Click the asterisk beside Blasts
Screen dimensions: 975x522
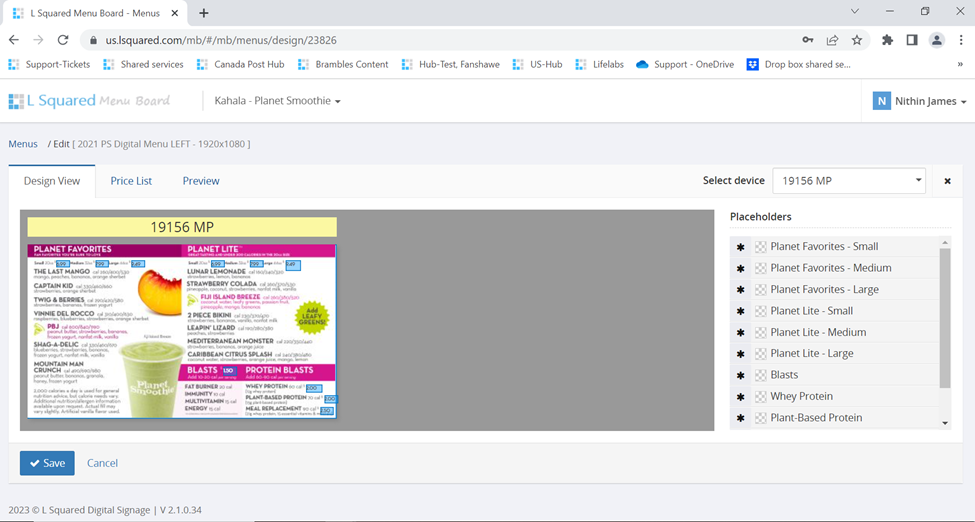pyautogui.click(x=741, y=376)
